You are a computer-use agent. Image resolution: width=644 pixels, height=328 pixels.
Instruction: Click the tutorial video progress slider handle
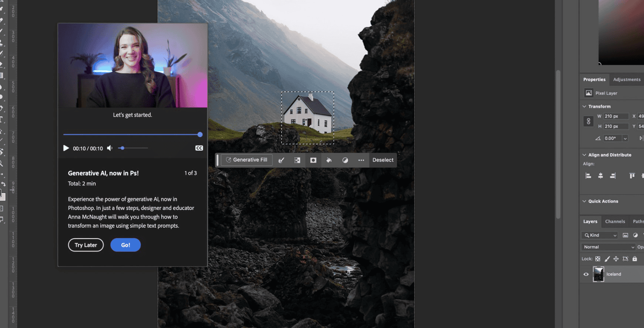[x=200, y=135]
